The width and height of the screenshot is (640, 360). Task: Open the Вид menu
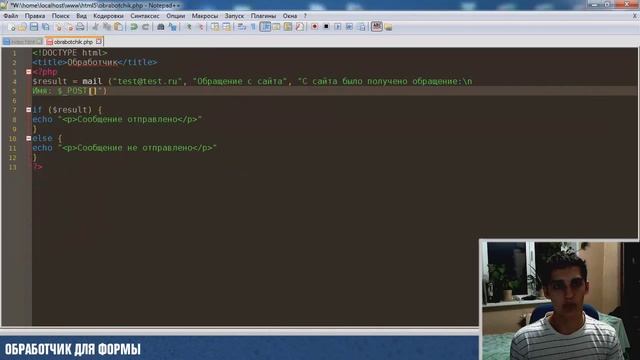[81, 16]
